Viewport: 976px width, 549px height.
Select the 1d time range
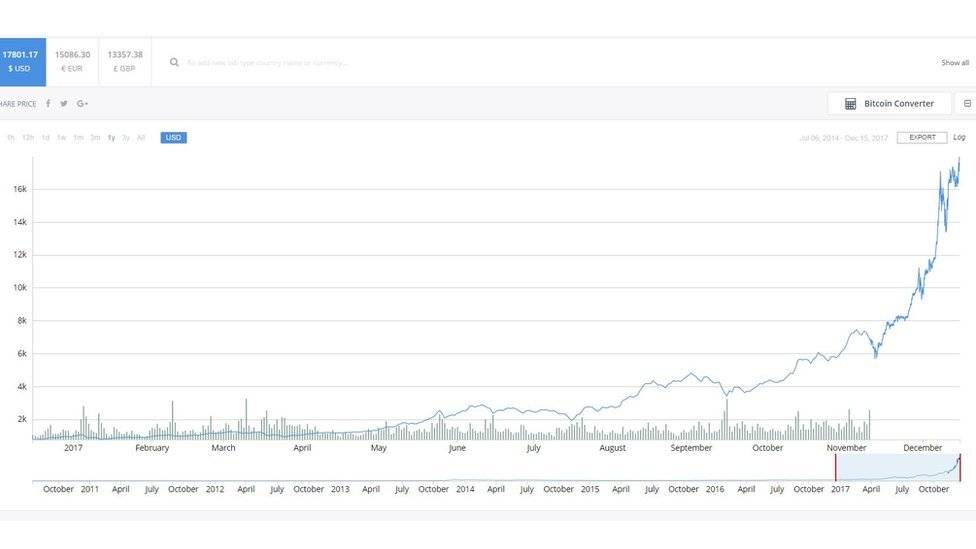point(45,138)
